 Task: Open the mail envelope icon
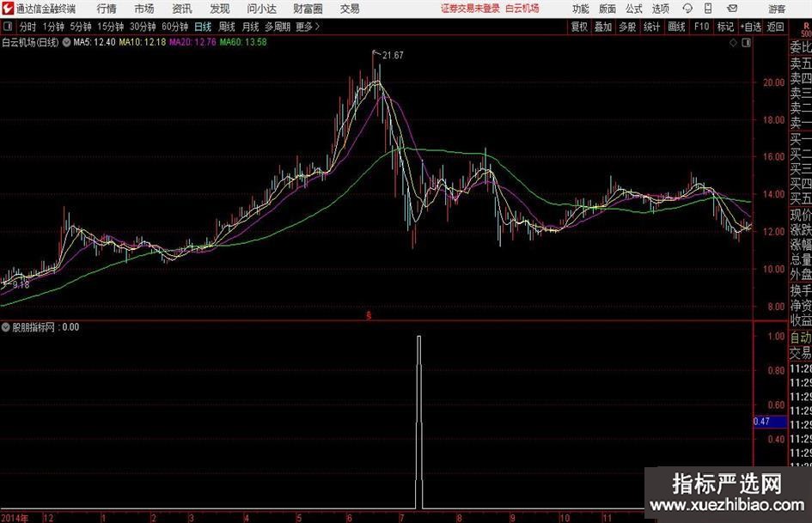pos(732,9)
